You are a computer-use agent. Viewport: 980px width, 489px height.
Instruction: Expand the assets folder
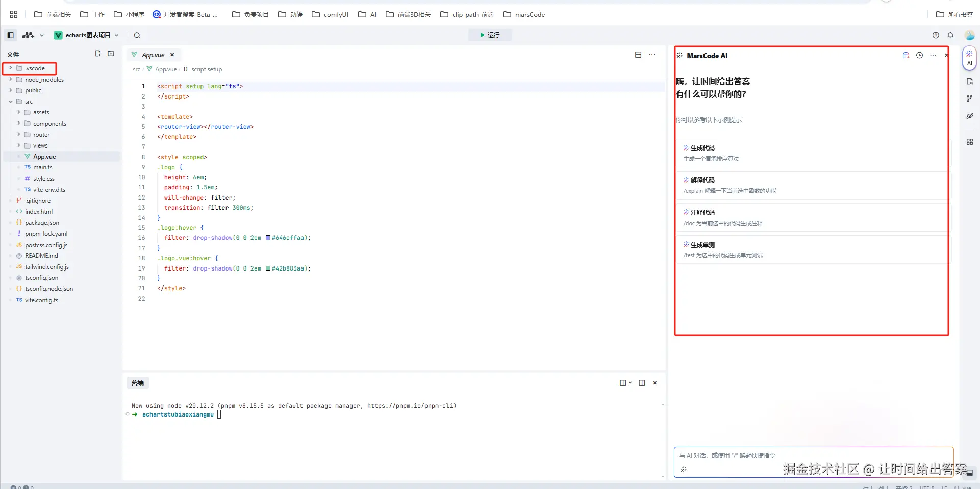(x=19, y=112)
